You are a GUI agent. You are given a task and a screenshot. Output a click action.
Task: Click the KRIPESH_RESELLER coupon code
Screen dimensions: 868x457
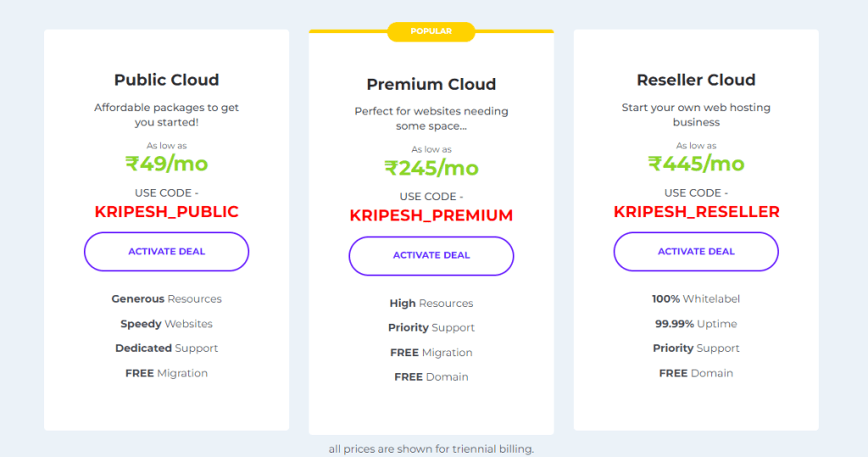tap(696, 212)
